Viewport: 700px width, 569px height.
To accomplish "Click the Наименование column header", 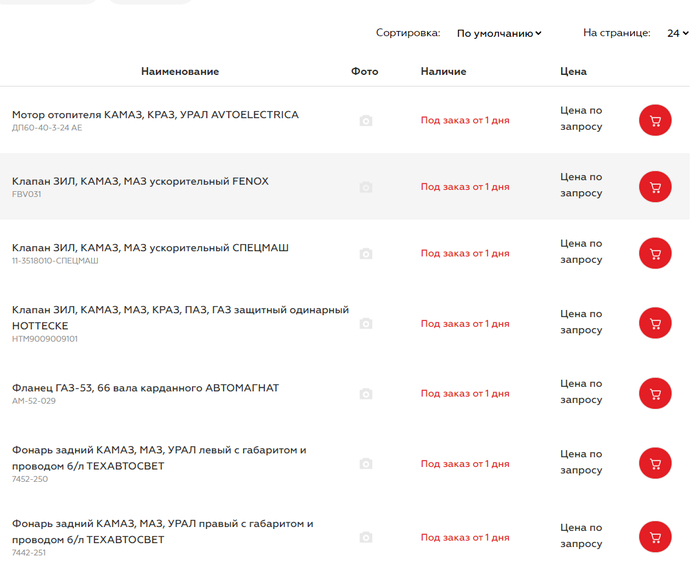I will tap(180, 71).
